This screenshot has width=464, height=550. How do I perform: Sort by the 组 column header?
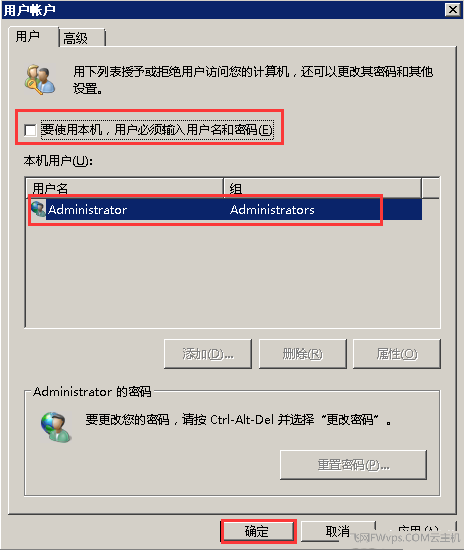(323, 188)
